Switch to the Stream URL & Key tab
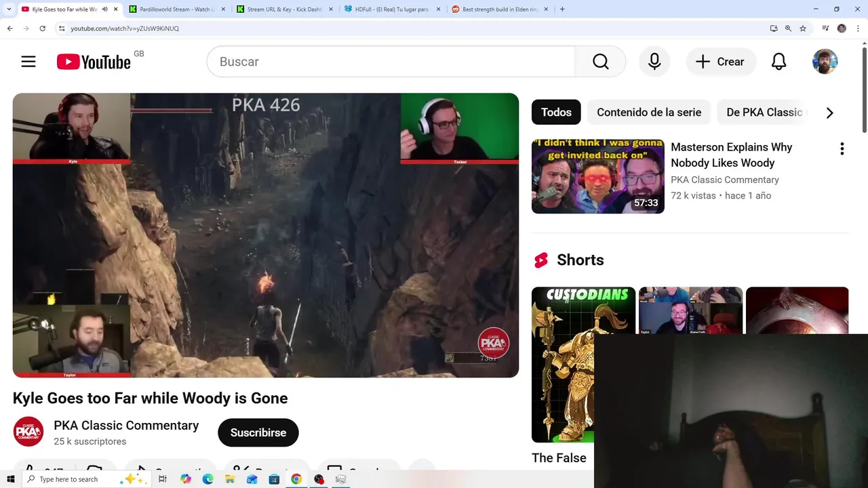The width and height of the screenshot is (868, 488). click(285, 9)
